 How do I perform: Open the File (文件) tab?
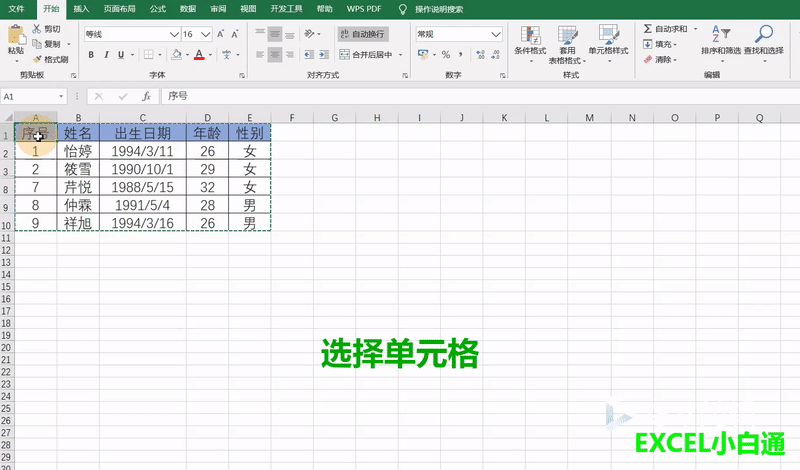pyautogui.click(x=16, y=9)
